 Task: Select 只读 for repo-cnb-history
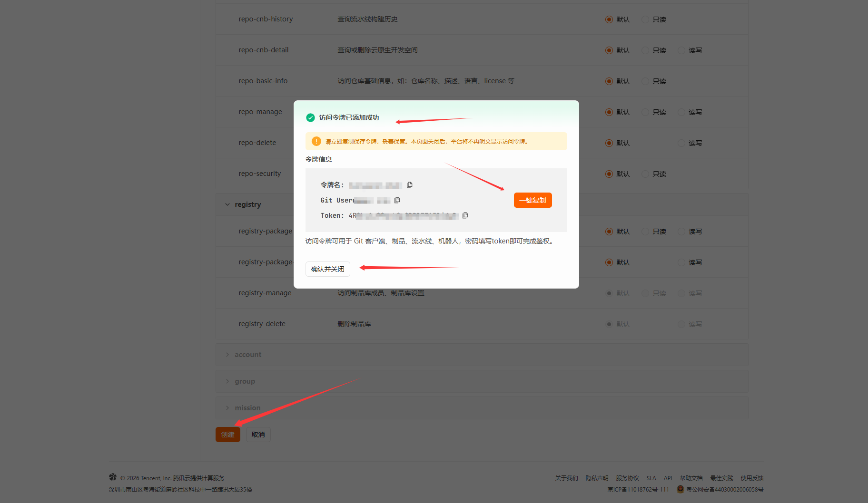click(645, 19)
